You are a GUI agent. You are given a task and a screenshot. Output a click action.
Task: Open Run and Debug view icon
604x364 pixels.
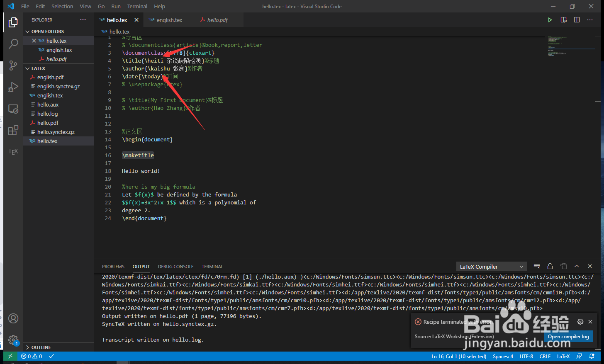pos(13,87)
